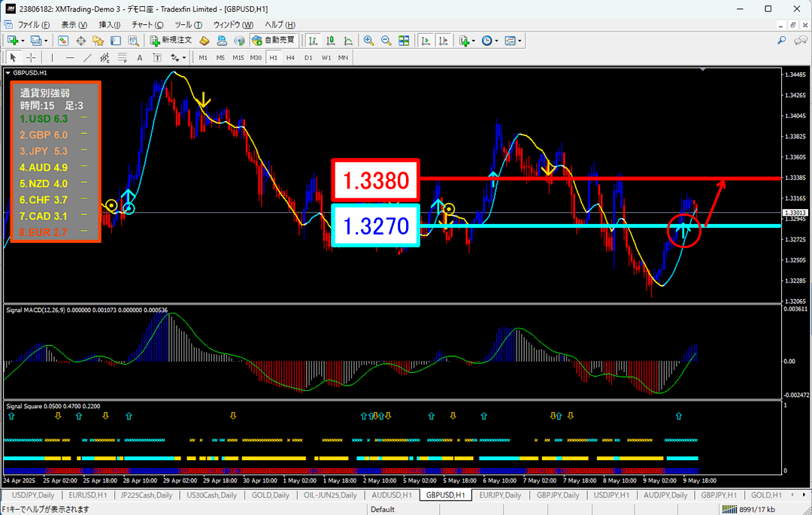Image resolution: width=812 pixels, height=515 pixels.
Task: Open the search magnifier icon
Action: click(781, 41)
